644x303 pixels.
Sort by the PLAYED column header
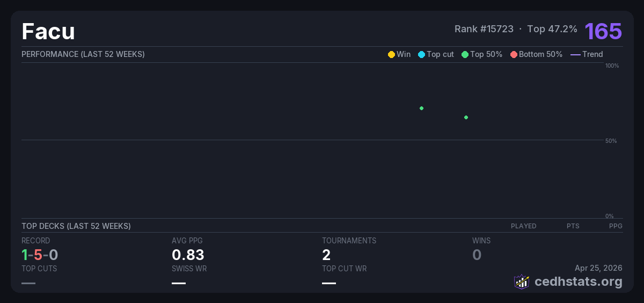coord(523,226)
